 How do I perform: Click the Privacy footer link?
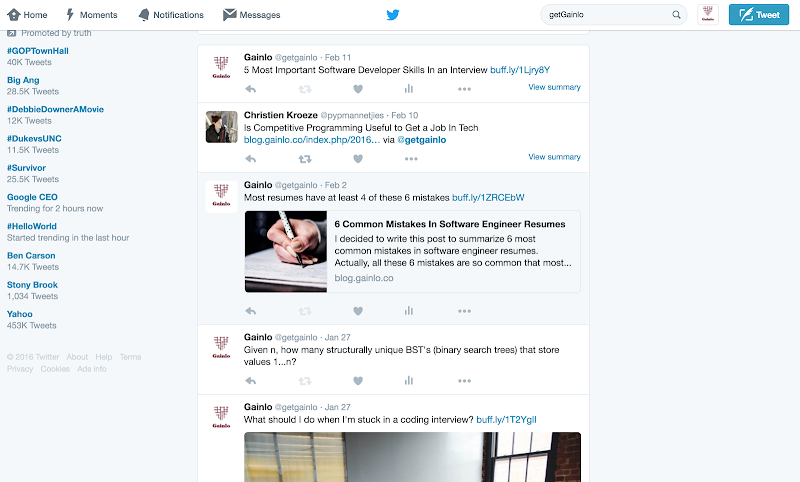pos(20,369)
